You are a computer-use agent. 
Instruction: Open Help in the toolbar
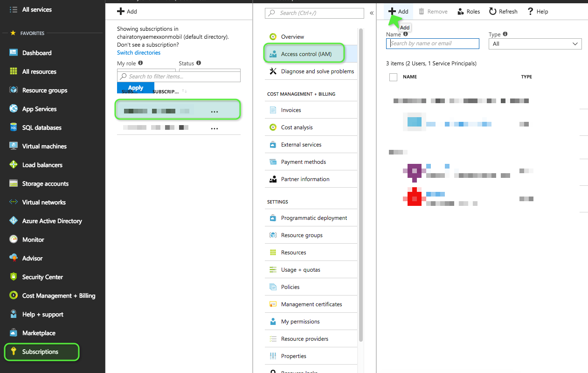[x=538, y=12]
